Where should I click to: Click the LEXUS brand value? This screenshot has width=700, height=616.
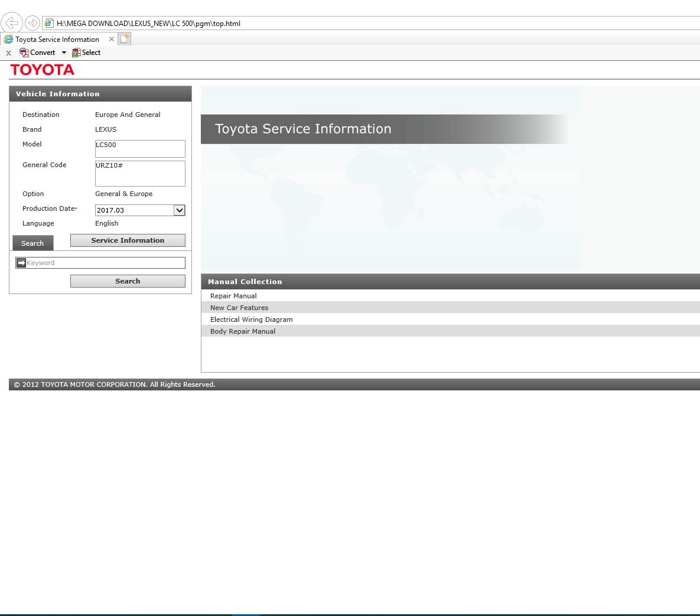[x=106, y=129]
